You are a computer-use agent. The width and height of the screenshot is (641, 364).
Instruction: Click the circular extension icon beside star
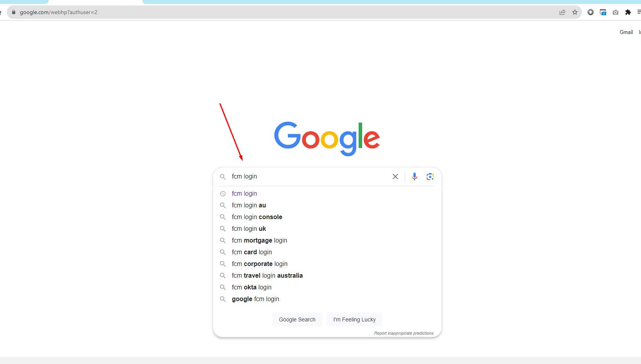coord(591,12)
